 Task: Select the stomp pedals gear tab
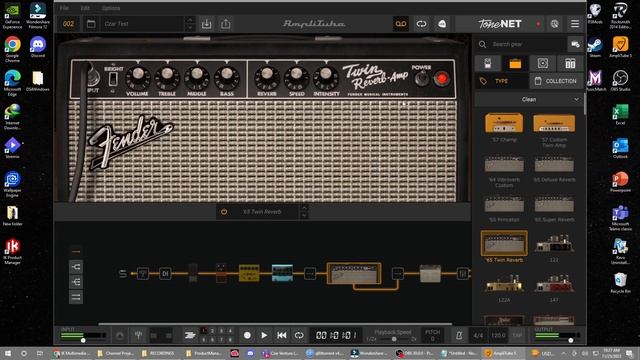[x=487, y=63]
